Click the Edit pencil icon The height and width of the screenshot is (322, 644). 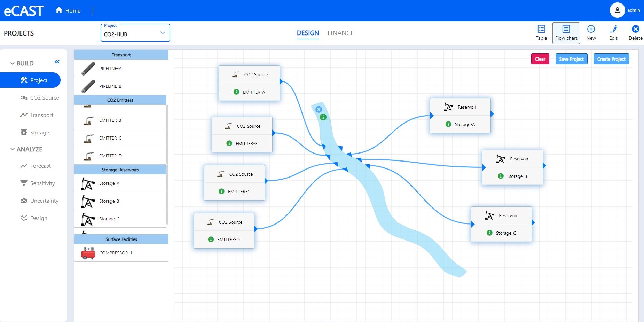[x=613, y=29]
